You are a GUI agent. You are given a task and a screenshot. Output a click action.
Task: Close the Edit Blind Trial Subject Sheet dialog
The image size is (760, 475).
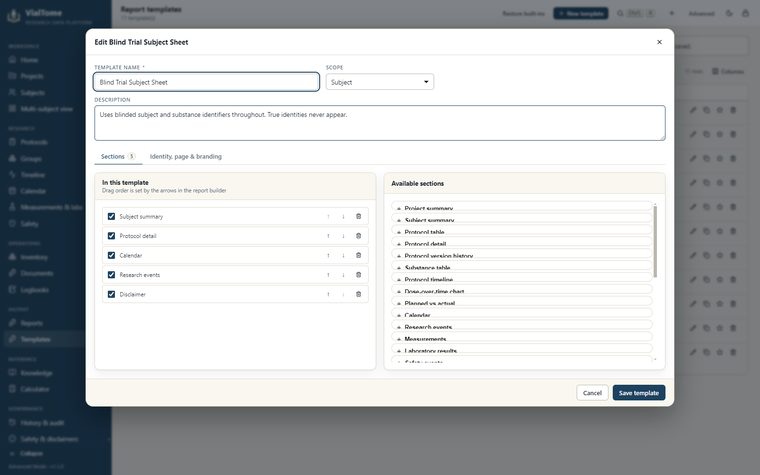pos(659,42)
